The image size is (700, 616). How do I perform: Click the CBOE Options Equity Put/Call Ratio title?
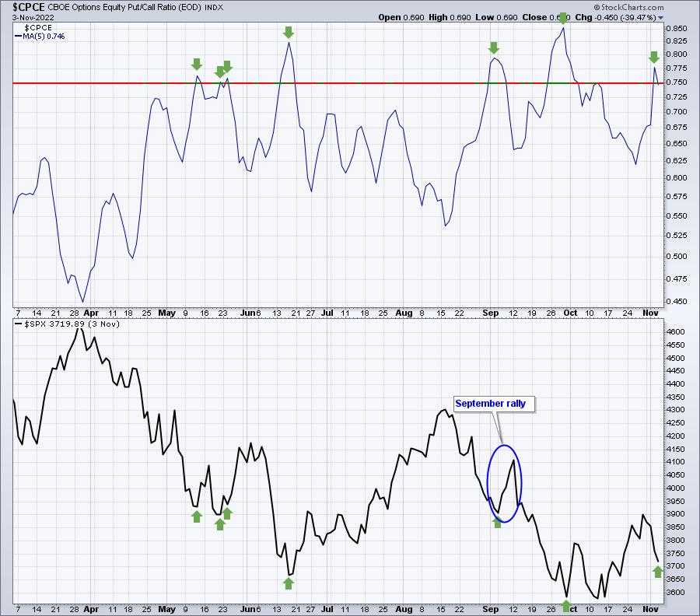[124, 8]
